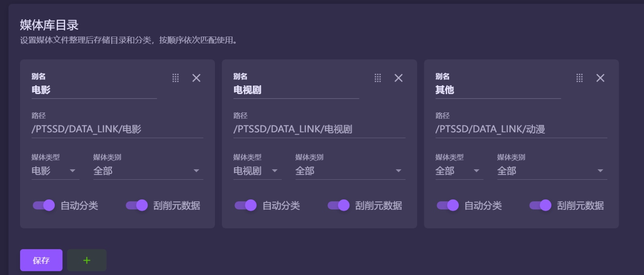Toggle 自动分类 in the 电影 card
The image size is (644, 275).
44,205
